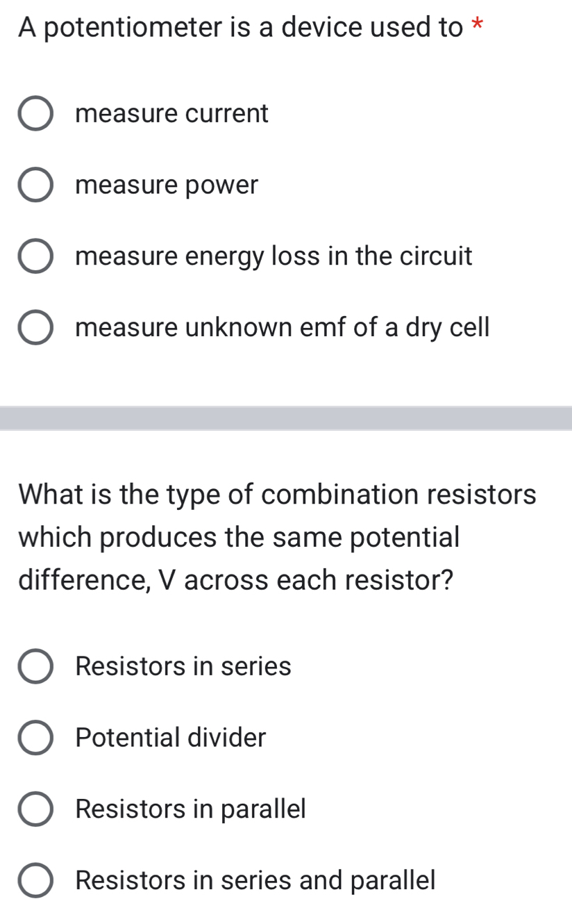Pick the 'Resistors in parallel' radio button
572x924 pixels.
click(x=35, y=809)
